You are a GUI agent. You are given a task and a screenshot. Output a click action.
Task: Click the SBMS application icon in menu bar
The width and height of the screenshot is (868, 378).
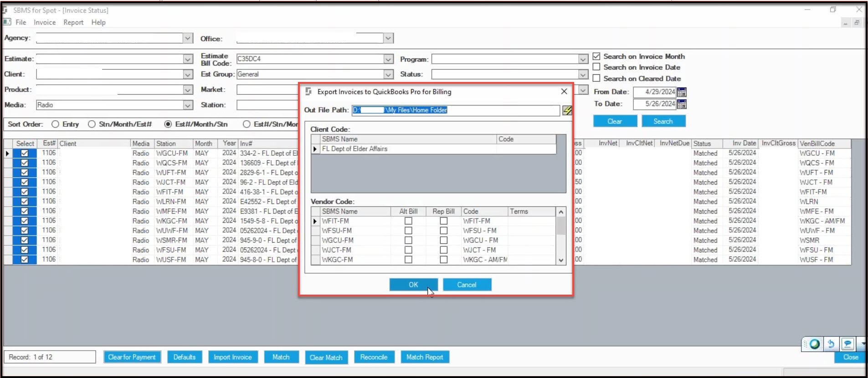point(7,22)
